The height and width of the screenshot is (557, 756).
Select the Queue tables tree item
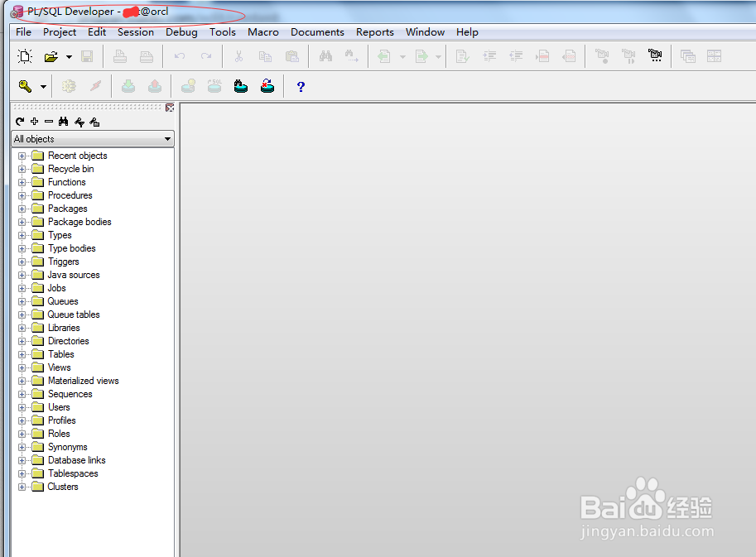tap(74, 315)
